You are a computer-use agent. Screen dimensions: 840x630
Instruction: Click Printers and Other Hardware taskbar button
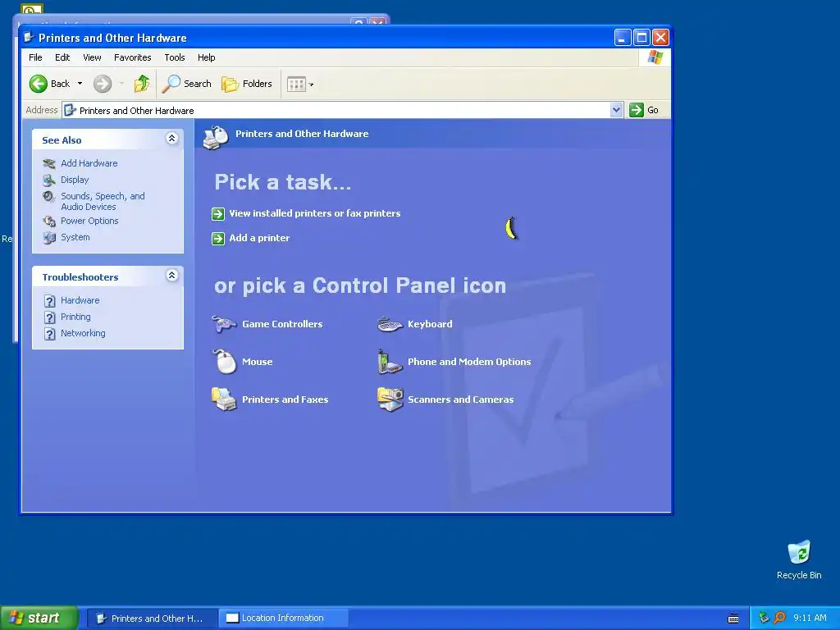coord(152,618)
